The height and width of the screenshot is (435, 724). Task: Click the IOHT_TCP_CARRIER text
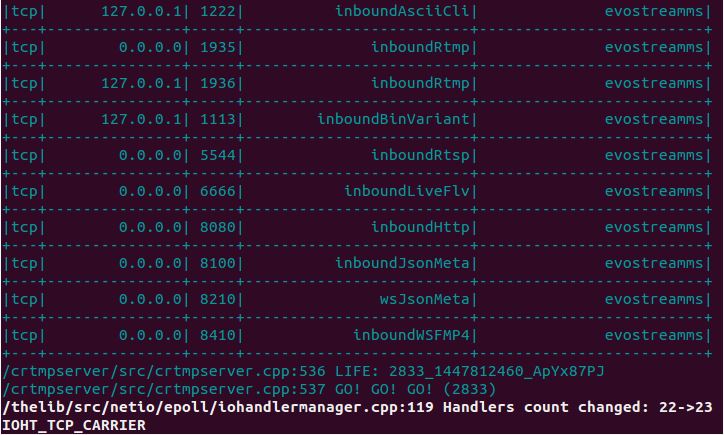tap(74, 425)
